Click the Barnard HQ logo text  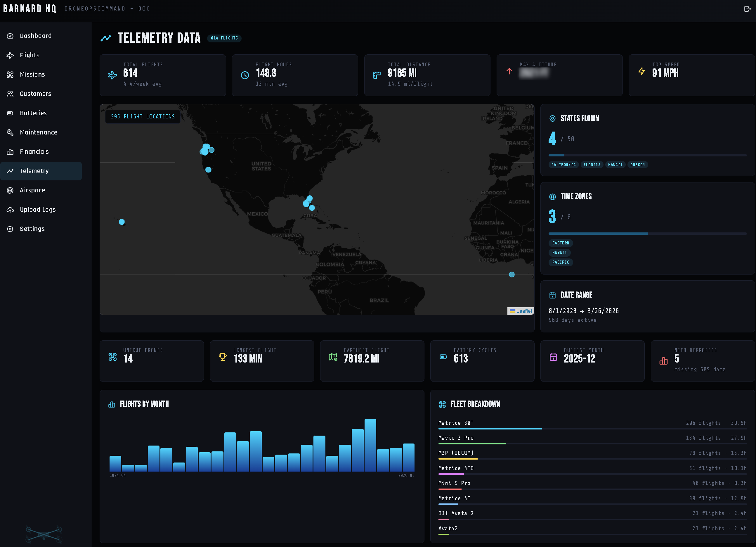click(30, 8)
